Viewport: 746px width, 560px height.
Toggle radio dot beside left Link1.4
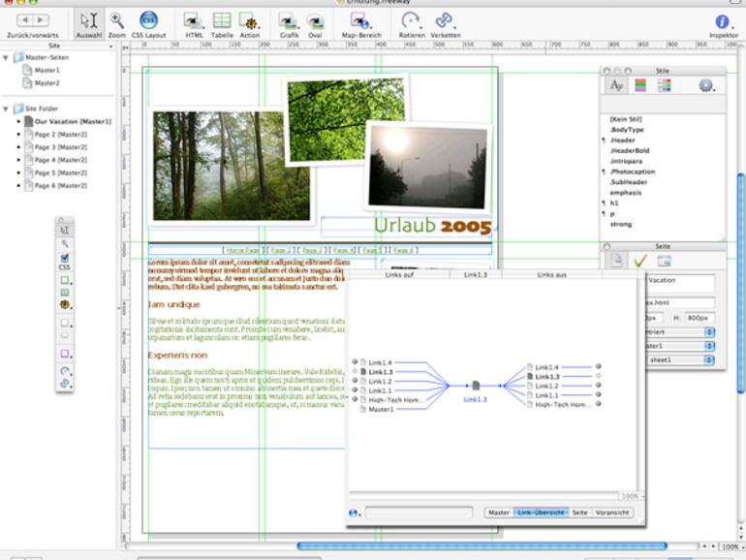[x=355, y=362]
